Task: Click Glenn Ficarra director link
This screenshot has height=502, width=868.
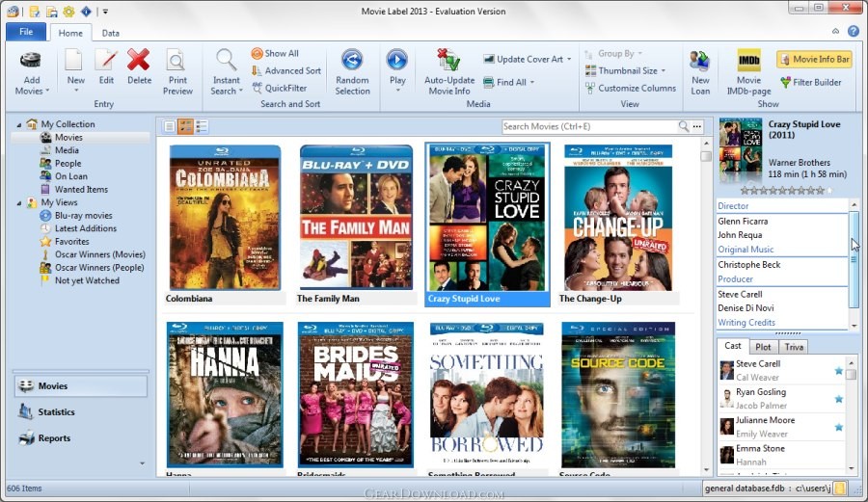Action: (x=743, y=221)
